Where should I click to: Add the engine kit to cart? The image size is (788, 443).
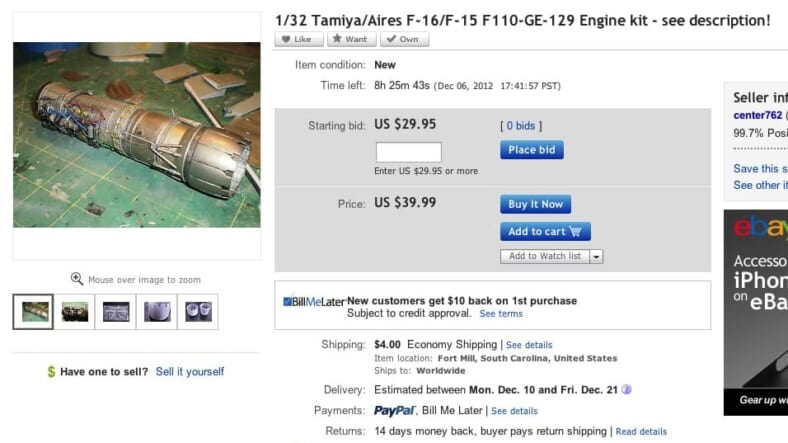[x=545, y=231]
